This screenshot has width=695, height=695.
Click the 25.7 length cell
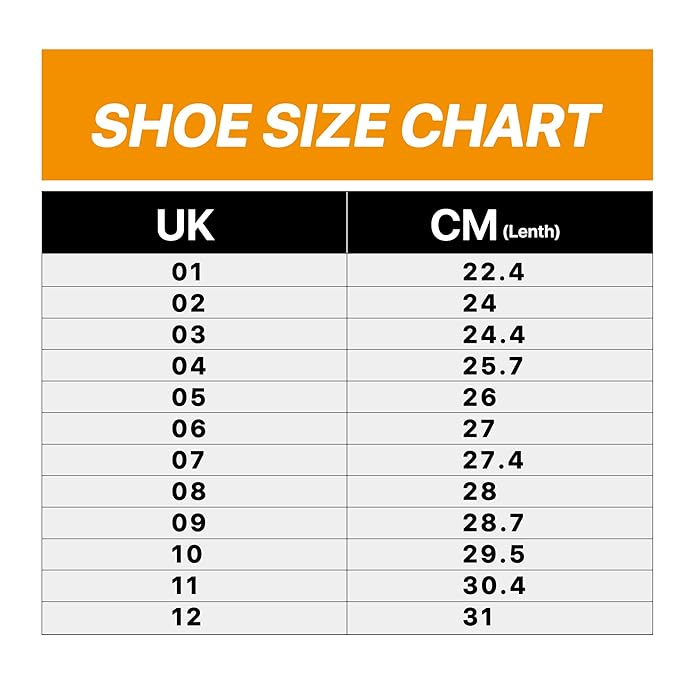coord(493,366)
